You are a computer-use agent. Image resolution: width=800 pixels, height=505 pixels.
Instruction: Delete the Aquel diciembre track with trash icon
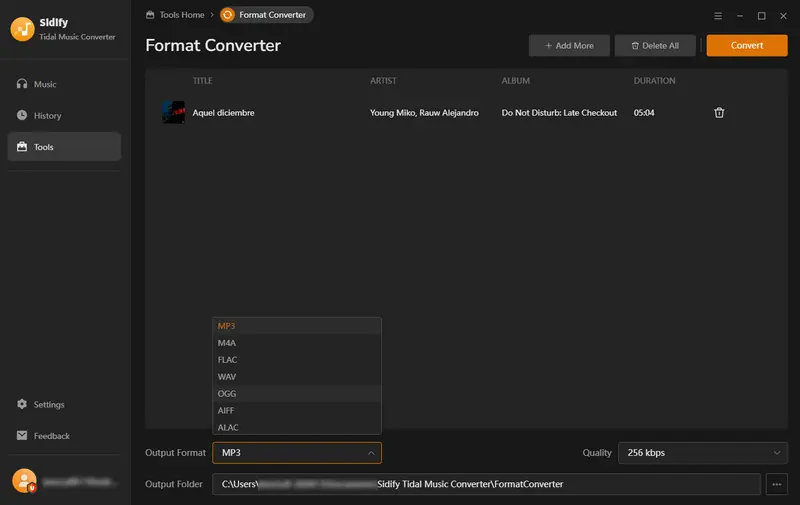(719, 113)
